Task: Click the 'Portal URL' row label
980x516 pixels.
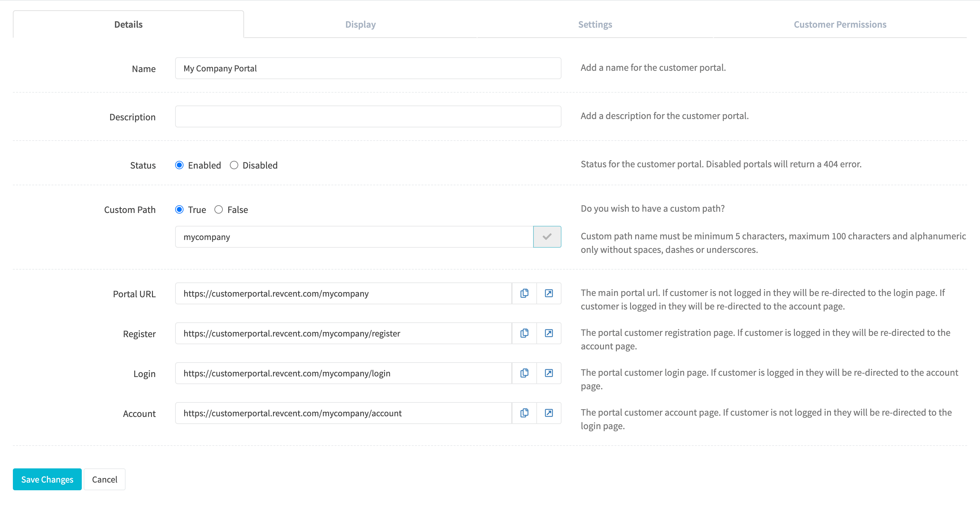Action: point(134,294)
